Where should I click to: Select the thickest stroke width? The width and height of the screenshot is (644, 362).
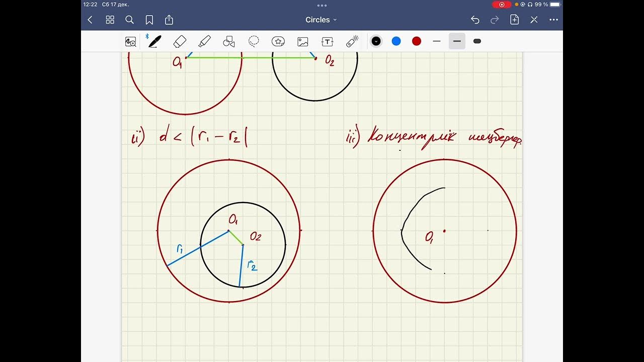coord(477,41)
